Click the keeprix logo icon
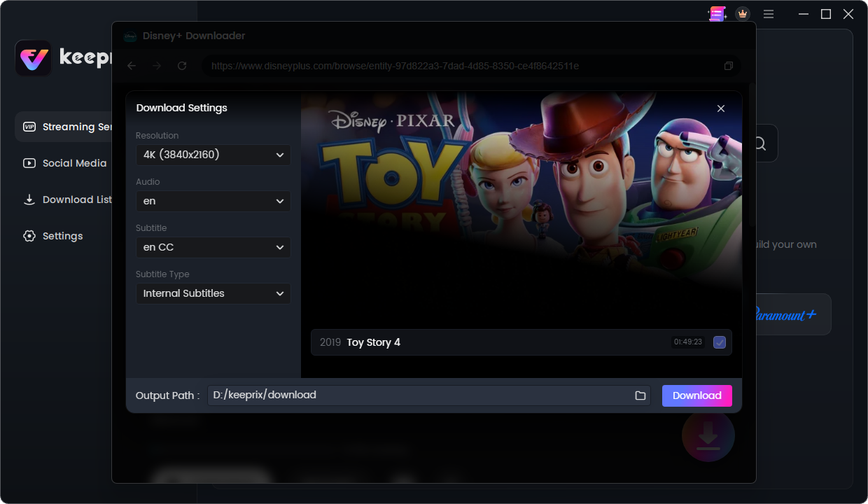 33,58
